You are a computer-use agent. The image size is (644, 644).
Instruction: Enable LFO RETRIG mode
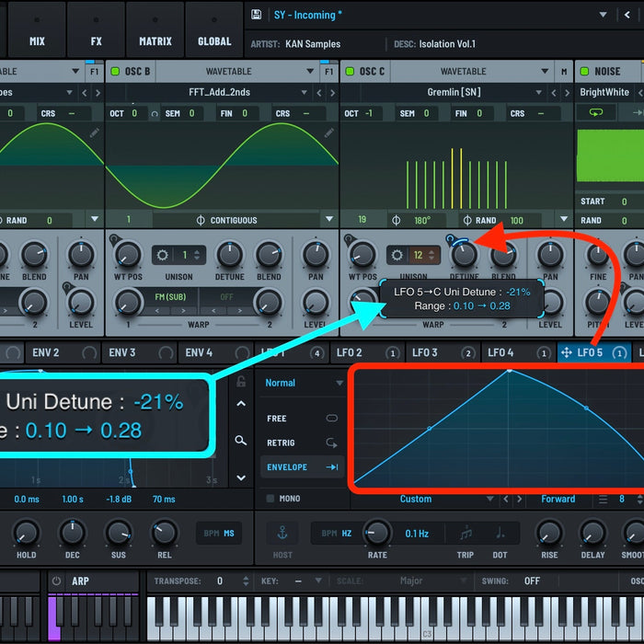coord(302,443)
